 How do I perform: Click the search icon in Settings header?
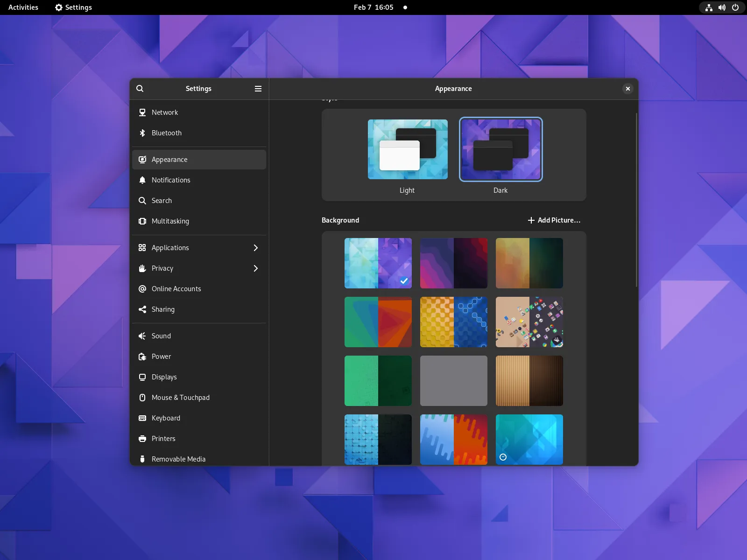point(140,89)
